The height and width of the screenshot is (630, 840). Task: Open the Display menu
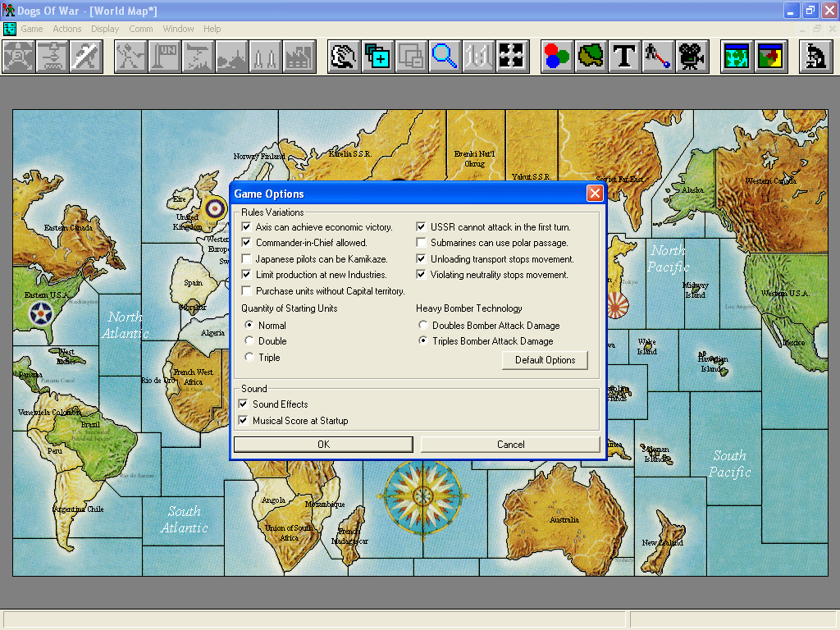(x=105, y=29)
